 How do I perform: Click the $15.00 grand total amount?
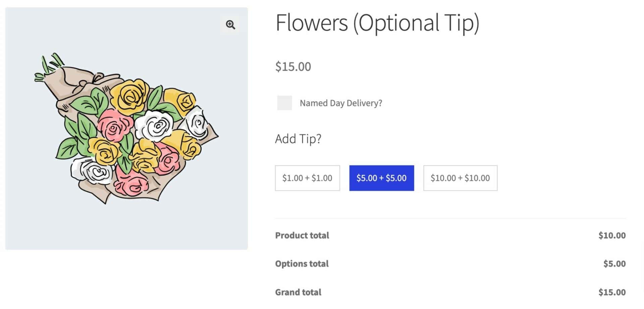(x=612, y=292)
